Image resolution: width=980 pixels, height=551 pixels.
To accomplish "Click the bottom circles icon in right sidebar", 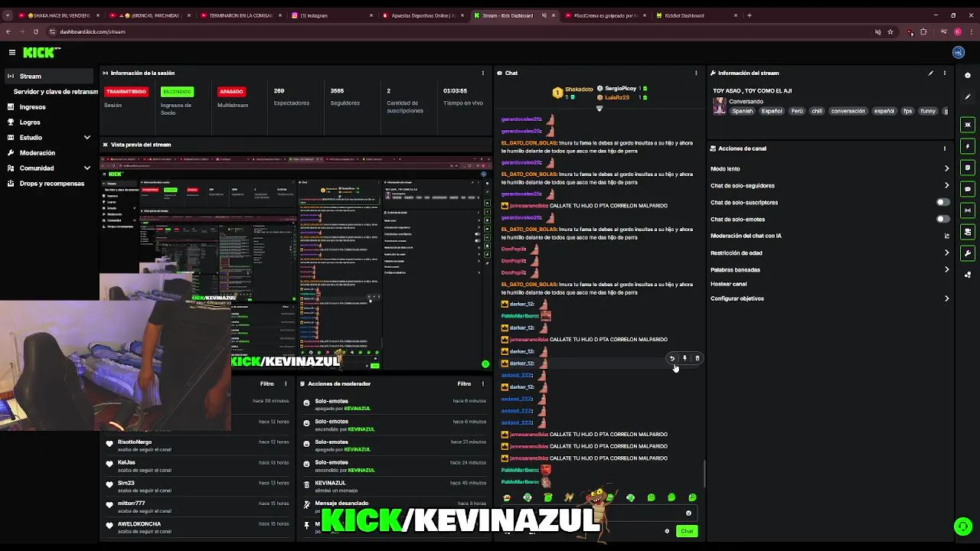I will (x=968, y=275).
